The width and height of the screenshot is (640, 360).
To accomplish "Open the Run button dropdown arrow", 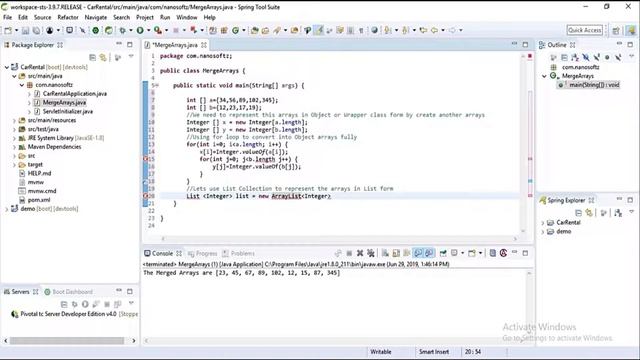I will [148, 30].
